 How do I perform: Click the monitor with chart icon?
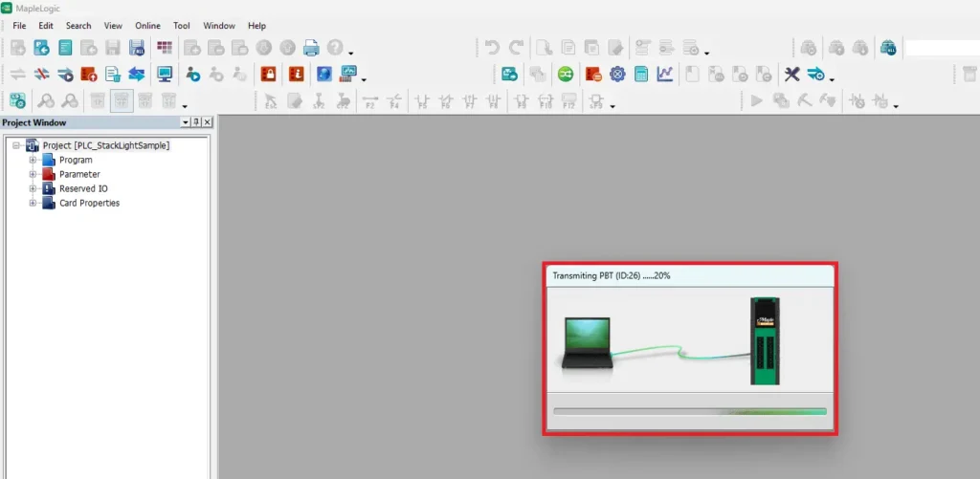(348, 75)
